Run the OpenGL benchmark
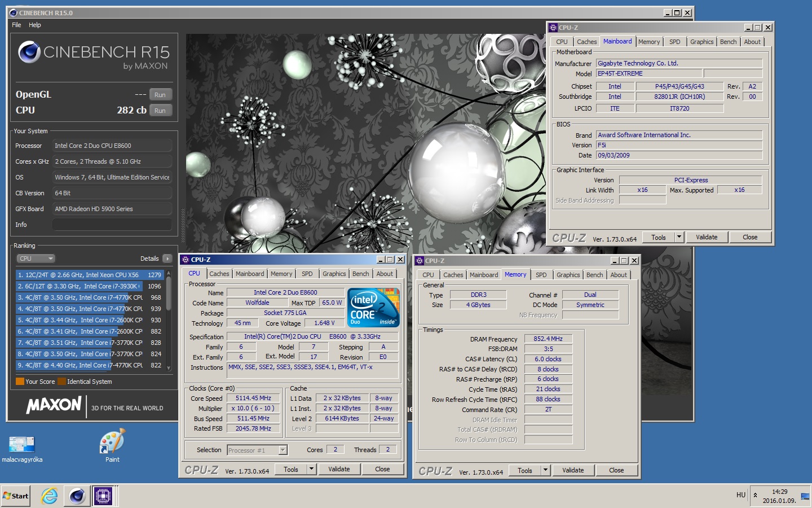The width and height of the screenshot is (812, 508). click(x=160, y=95)
